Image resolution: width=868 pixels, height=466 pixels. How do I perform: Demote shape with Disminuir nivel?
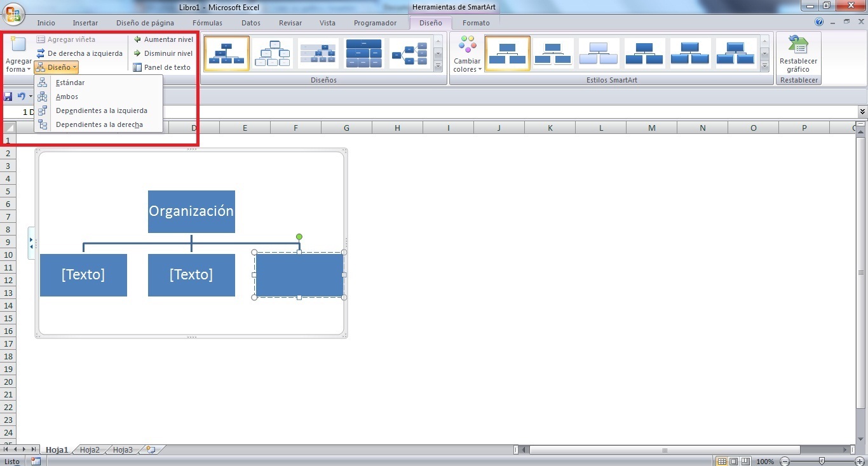coord(162,53)
